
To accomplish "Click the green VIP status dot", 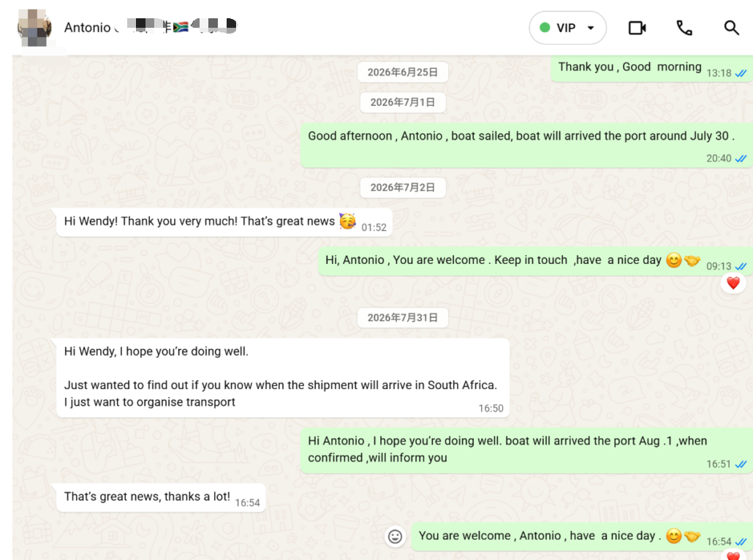I will point(545,28).
